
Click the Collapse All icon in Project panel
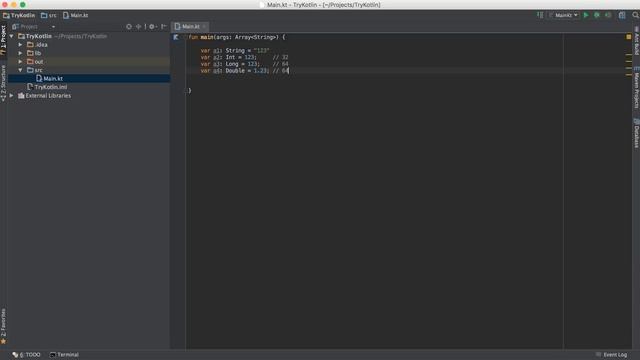pos(139,27)
